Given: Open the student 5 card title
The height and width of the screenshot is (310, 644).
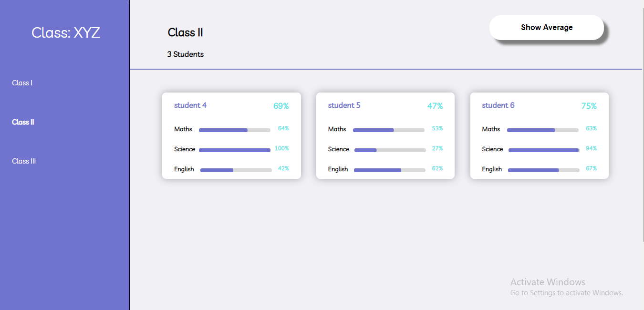Looking at the screenshot, I should [x=344, y=105].
